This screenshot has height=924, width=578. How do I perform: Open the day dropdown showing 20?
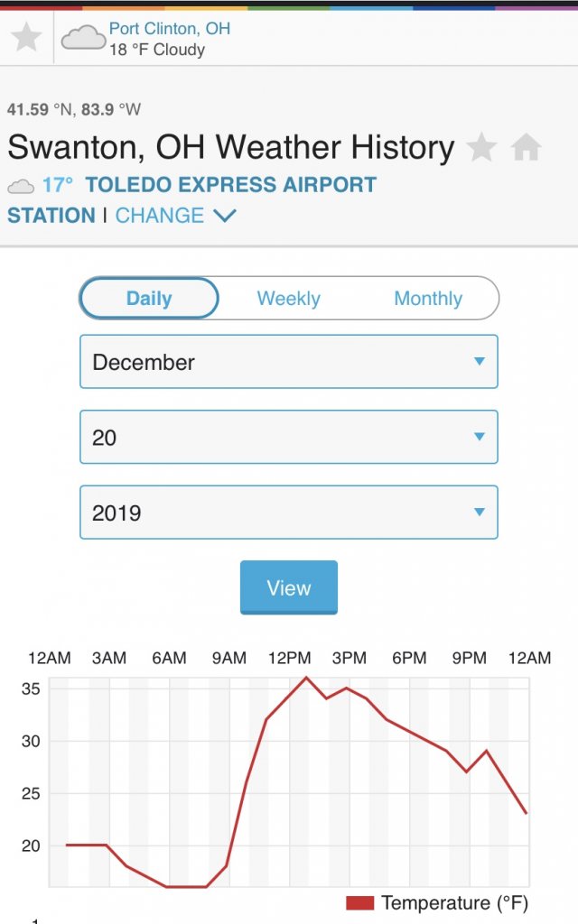pyautogui.click(x=289, y=438)
